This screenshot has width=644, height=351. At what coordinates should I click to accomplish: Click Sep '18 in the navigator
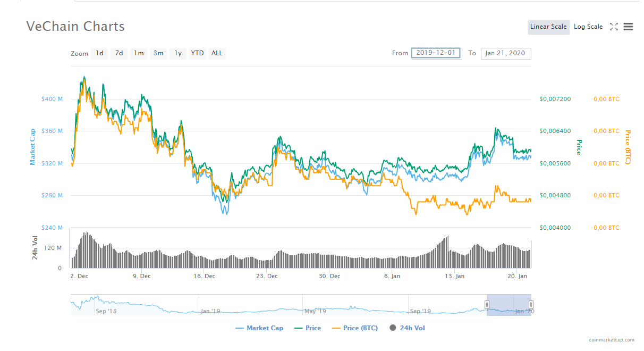click(x=106, y=311)
